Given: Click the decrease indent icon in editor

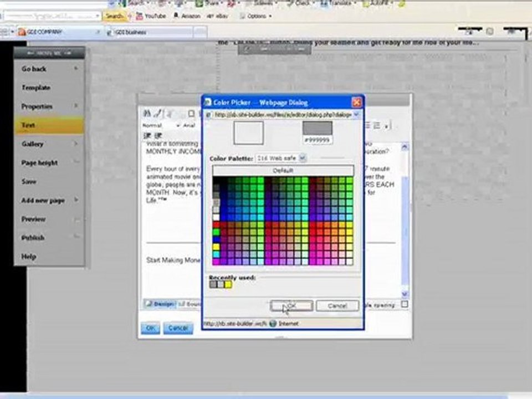Looking at the screenshot, I should (147, 136).
